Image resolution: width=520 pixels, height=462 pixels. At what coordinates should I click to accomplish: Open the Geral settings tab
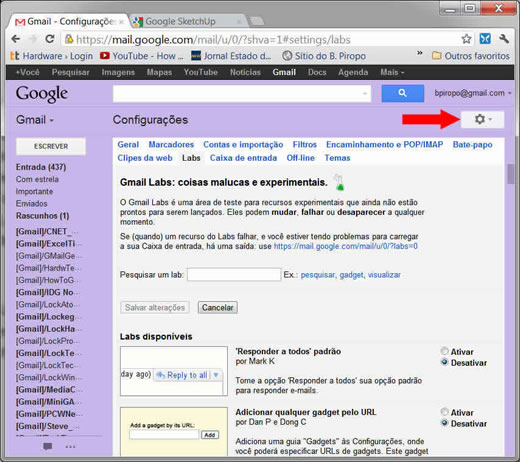click(128, 145)
